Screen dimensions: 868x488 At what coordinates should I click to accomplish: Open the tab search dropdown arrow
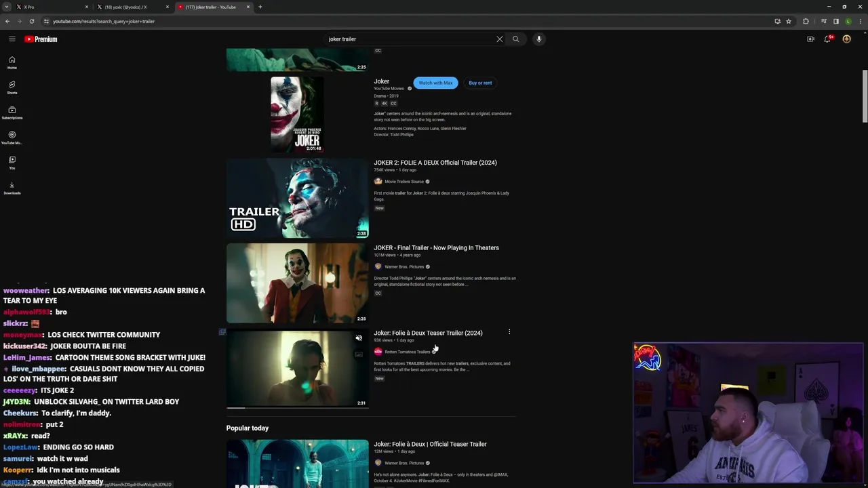click(7, 7)
